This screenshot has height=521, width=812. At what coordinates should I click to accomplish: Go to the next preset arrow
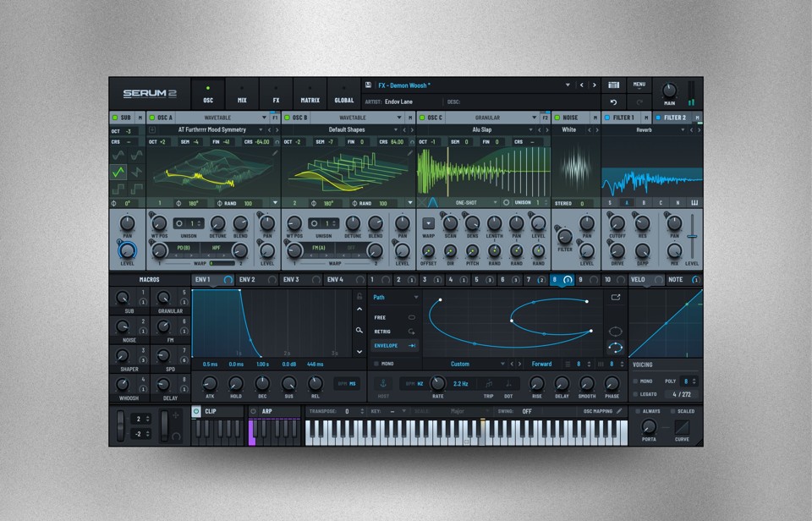[594, 85]
